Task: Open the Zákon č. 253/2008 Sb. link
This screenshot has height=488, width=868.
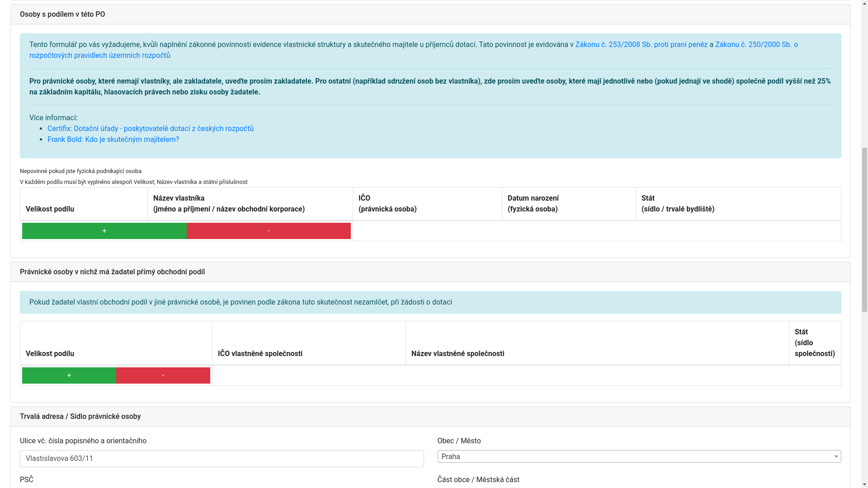Action: click(641, 44)
